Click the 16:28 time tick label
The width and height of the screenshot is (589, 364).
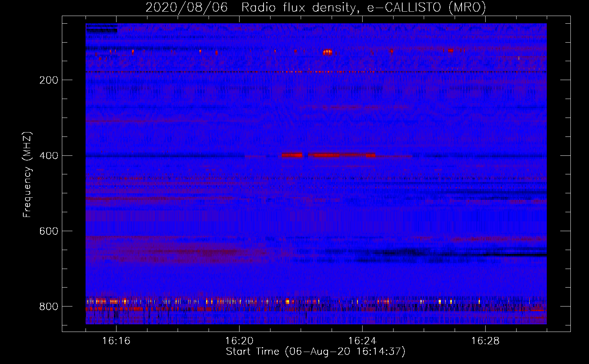pos(485,341)
